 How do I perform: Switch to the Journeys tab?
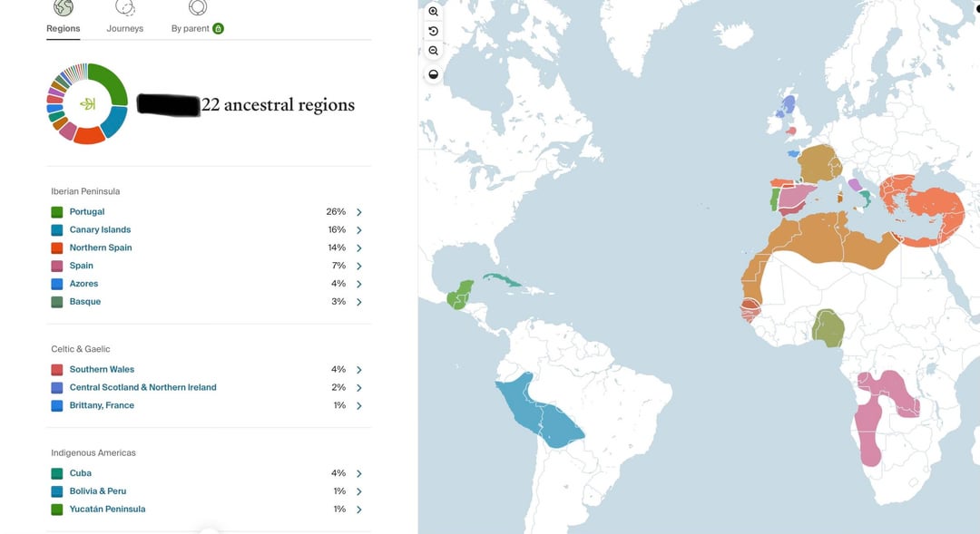[125, 28]
